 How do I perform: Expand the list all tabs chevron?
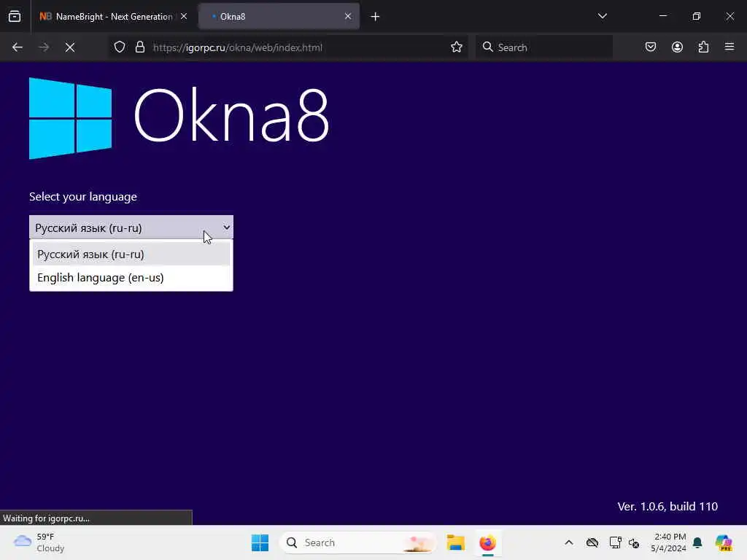tap(602, 16)
